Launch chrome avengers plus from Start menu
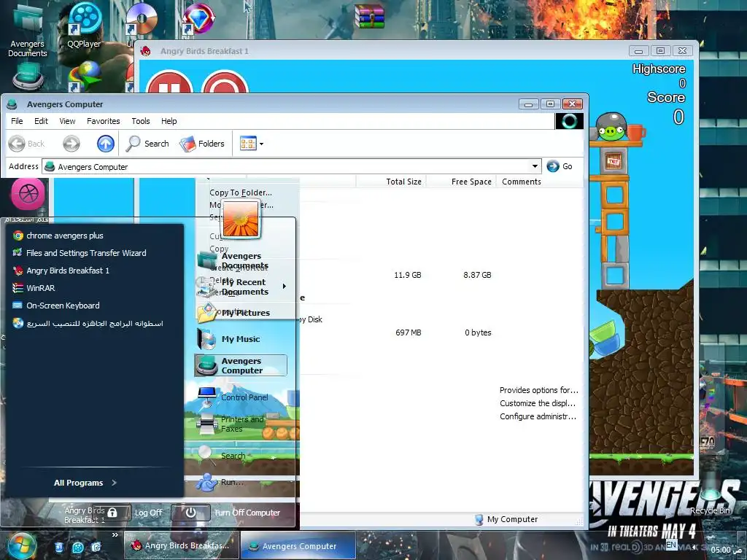 click(65, 236)
